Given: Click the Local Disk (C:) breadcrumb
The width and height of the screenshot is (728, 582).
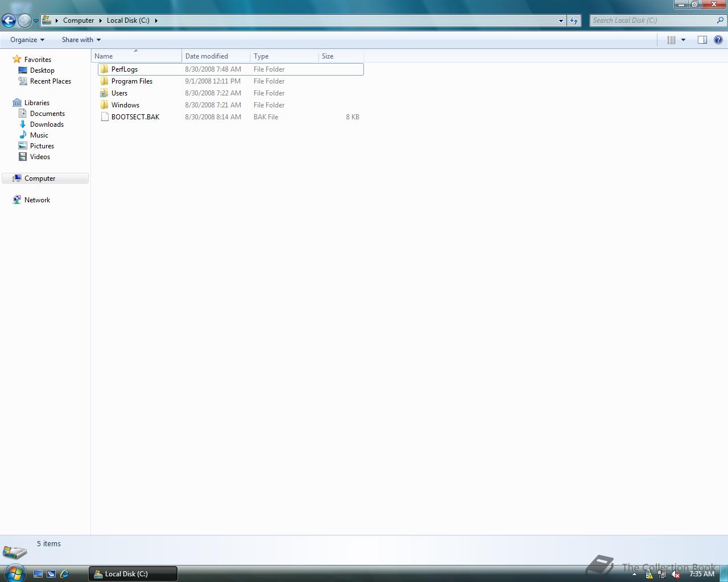Looking at the screenshot, I should coord(128,20).
